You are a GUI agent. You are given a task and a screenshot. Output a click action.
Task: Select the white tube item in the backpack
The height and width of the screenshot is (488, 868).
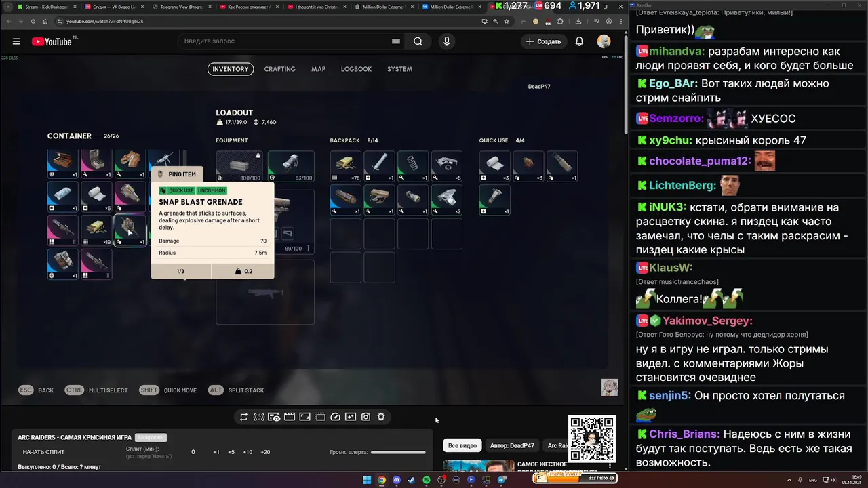point(379,167)
